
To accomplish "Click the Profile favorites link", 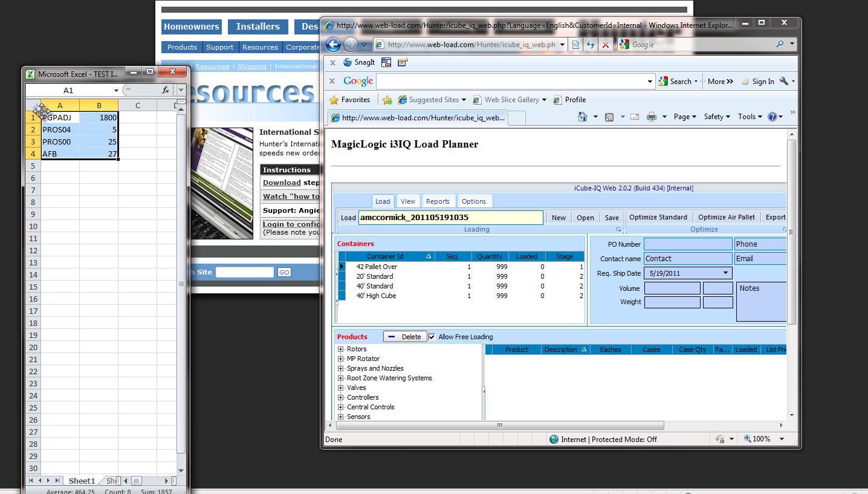I will point(569,100).
